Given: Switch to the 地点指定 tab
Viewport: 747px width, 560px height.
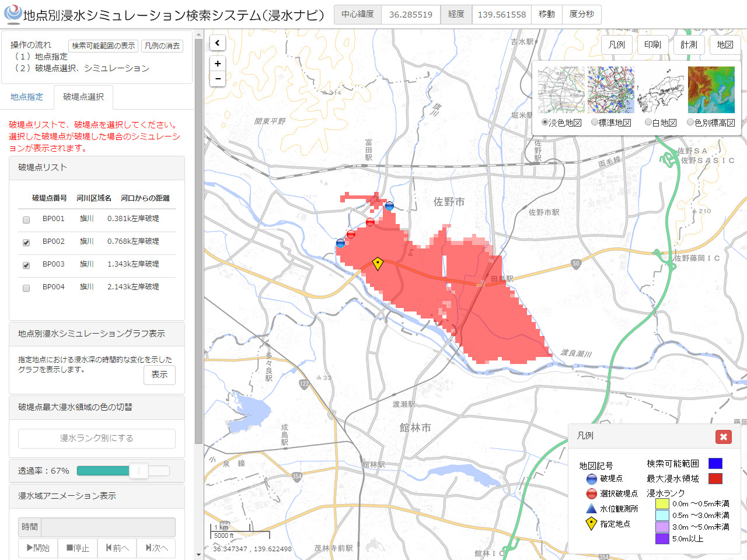Looking at the screenshot, I should tap(27, 97).
